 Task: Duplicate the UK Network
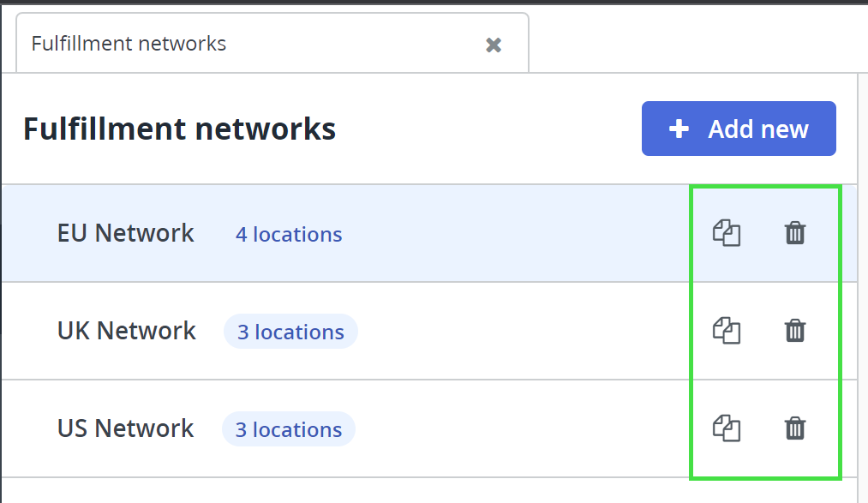click(x=726, y=331)
